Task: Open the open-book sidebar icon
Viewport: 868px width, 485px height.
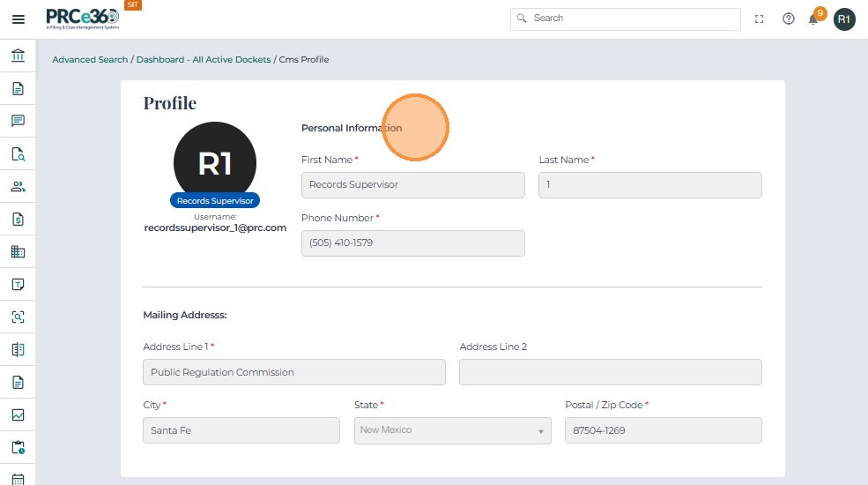Action: (18, 349)
